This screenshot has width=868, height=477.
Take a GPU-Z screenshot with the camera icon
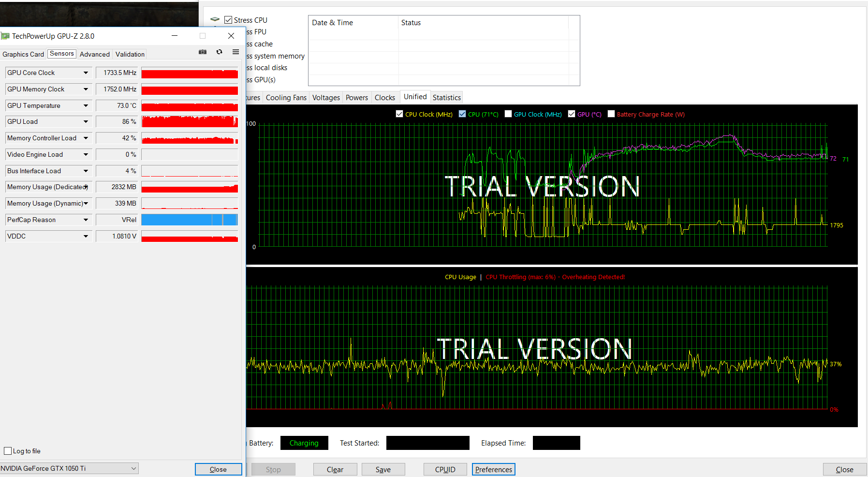(x=203, y=52)
